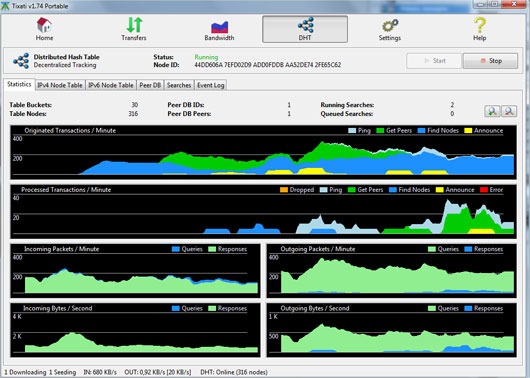Click the Incoming Bytes / Second graph
The image size is (530, 378).
(x=135, y=330)
